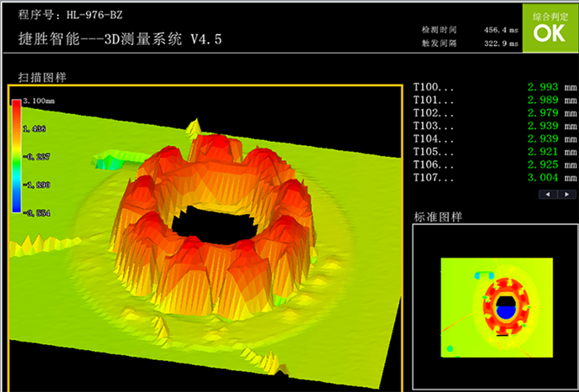
Task: Click the right arrow below the measurement list
Action: click(x=567, y=194)
